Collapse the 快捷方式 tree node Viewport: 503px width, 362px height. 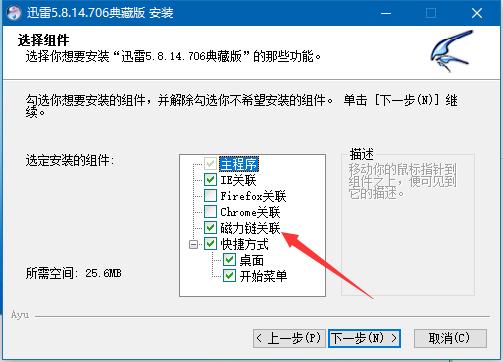coord(193,244)
